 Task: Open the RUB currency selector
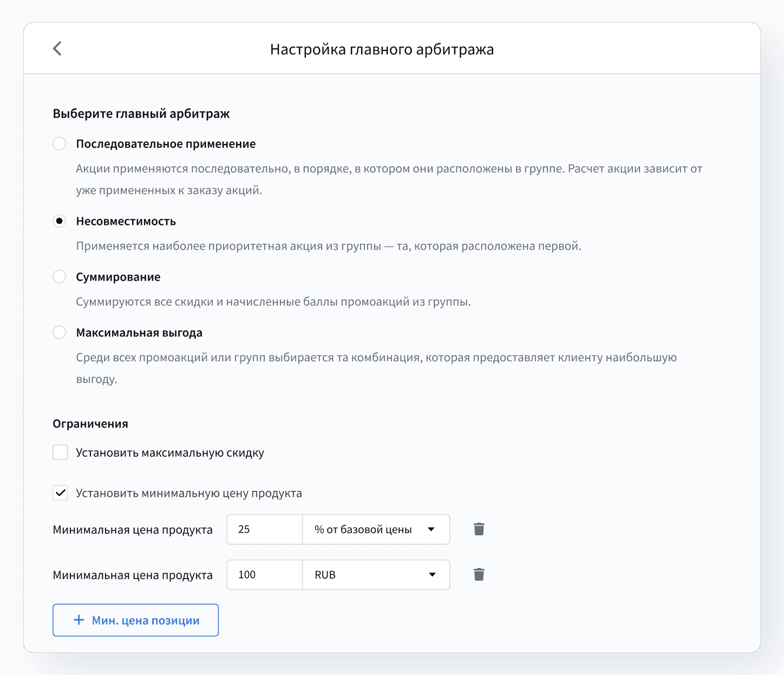tap(376, 574)
